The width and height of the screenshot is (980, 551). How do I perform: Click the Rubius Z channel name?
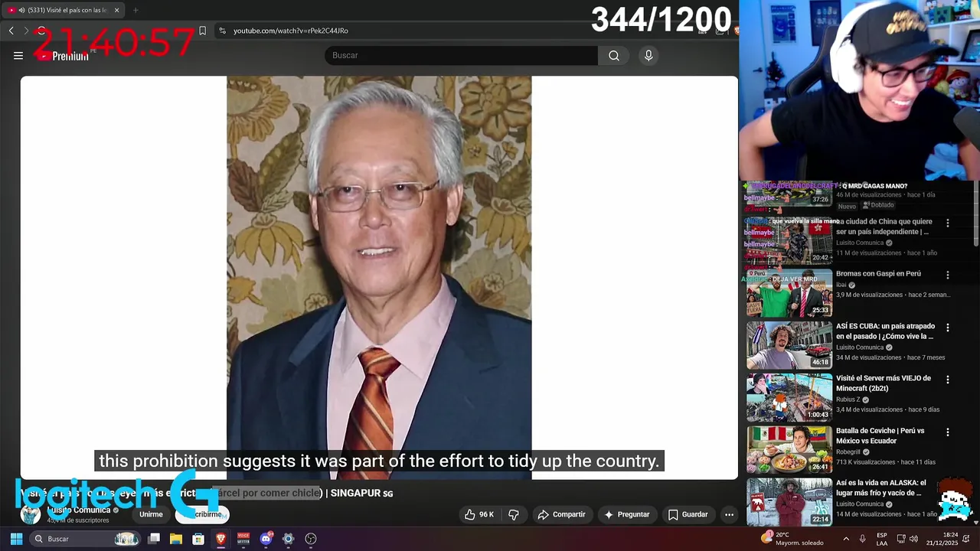pyautogui.click(x=848, y=399)
